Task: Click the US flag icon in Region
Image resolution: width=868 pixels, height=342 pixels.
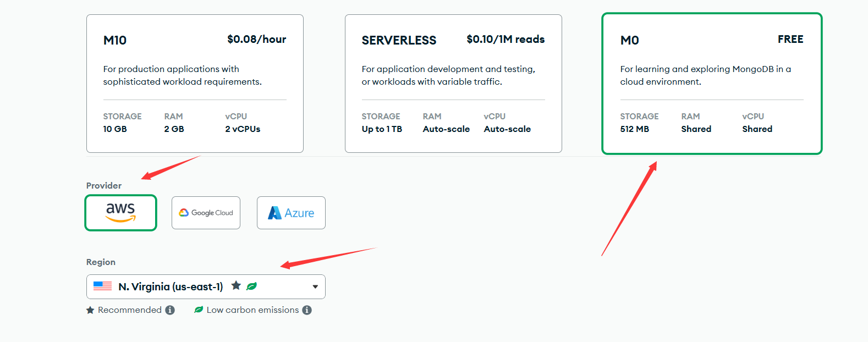Action: pos(102,286)
